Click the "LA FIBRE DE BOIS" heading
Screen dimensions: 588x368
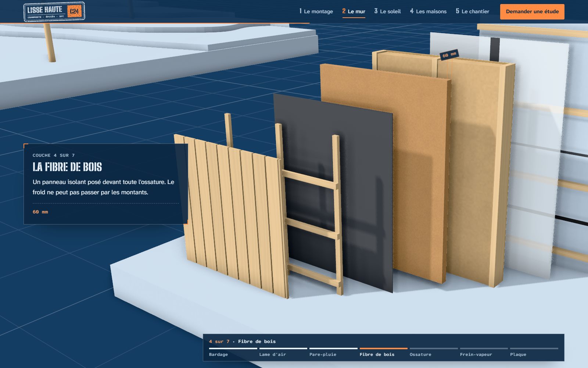point(67,167)
